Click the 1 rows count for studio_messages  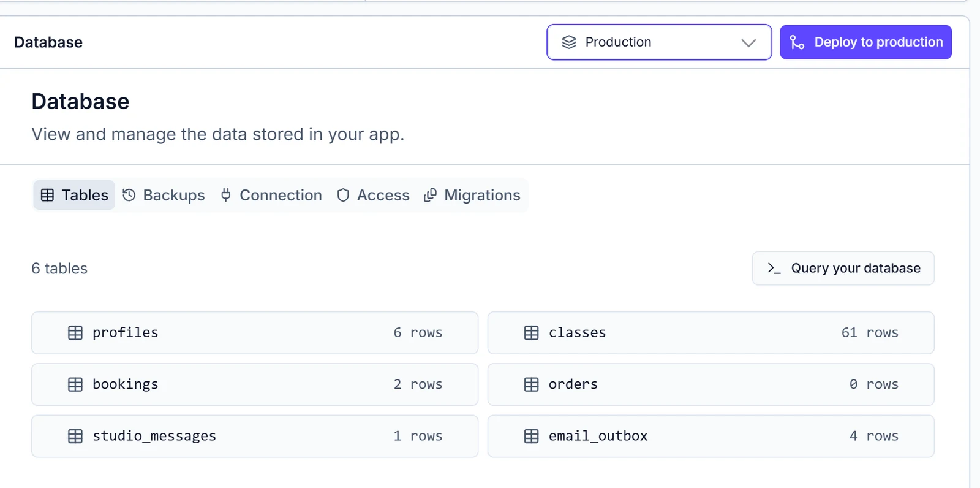(x=418, y=436)
